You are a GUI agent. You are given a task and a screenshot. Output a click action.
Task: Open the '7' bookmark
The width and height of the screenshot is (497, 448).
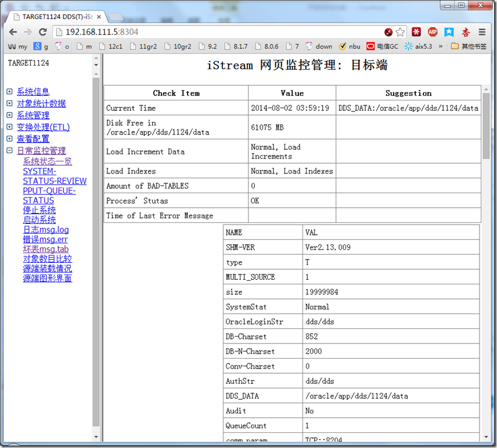coord(292,46)
